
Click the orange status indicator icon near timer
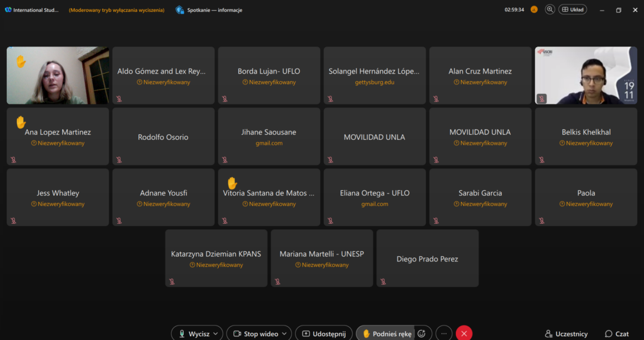534,9
